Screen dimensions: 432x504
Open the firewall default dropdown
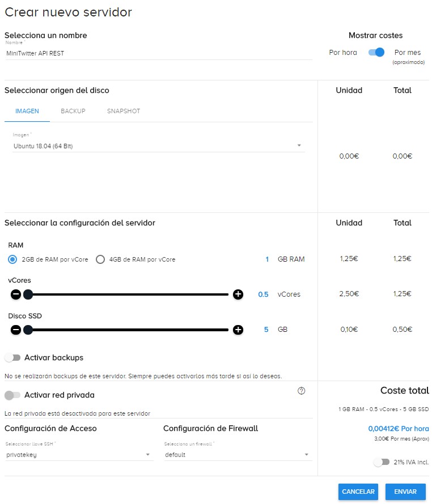pyautogui.click(x=238, y=455)
